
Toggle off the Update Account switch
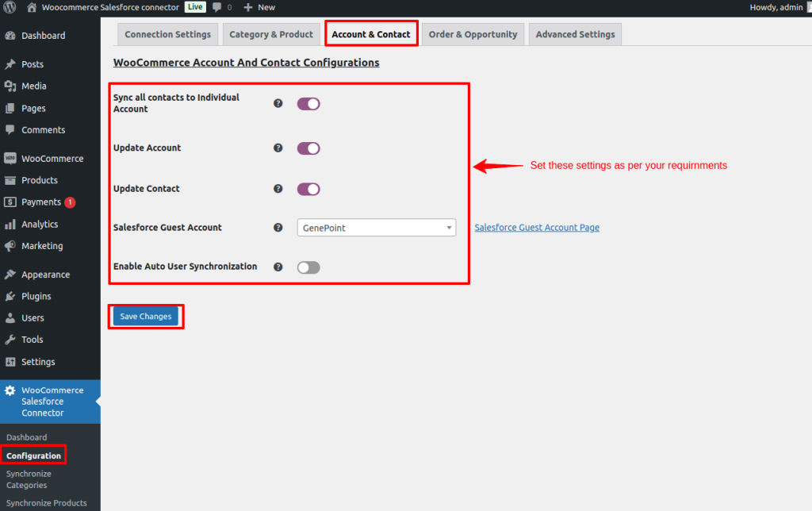308,148
